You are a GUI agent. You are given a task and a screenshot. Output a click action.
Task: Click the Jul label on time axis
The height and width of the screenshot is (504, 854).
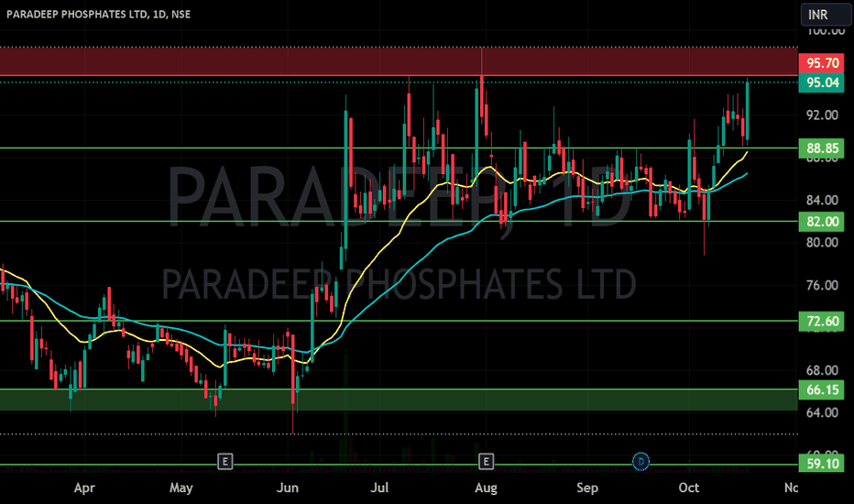379,488
